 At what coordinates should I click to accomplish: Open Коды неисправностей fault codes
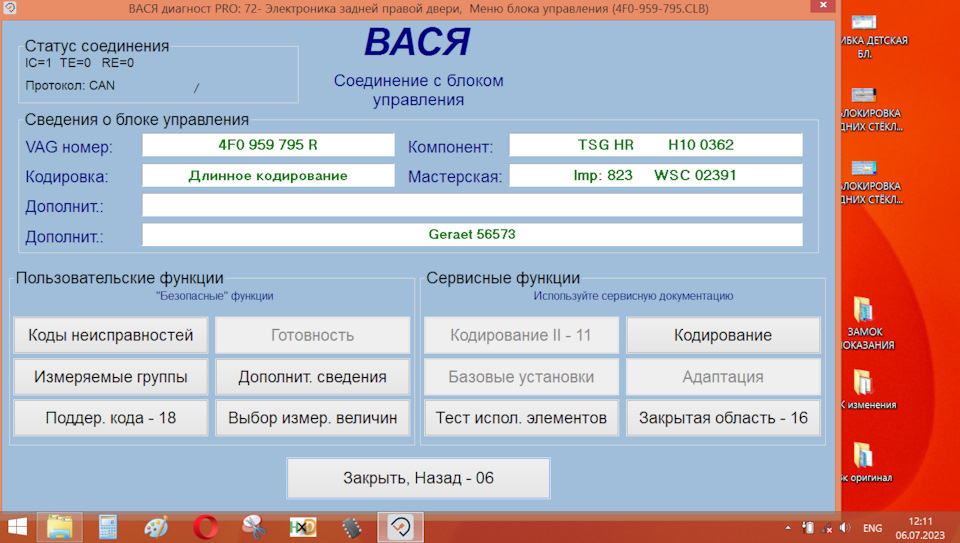(111, 335)
